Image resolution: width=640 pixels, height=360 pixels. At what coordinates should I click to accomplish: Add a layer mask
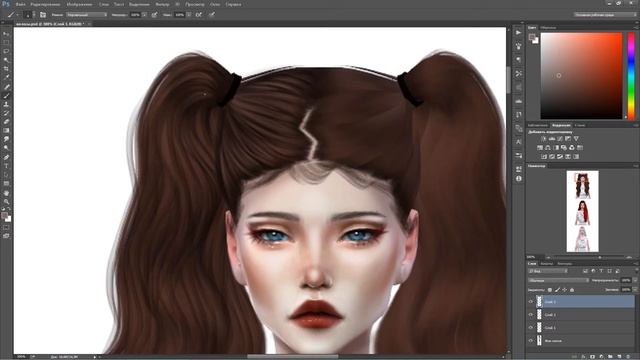point(592,357)
